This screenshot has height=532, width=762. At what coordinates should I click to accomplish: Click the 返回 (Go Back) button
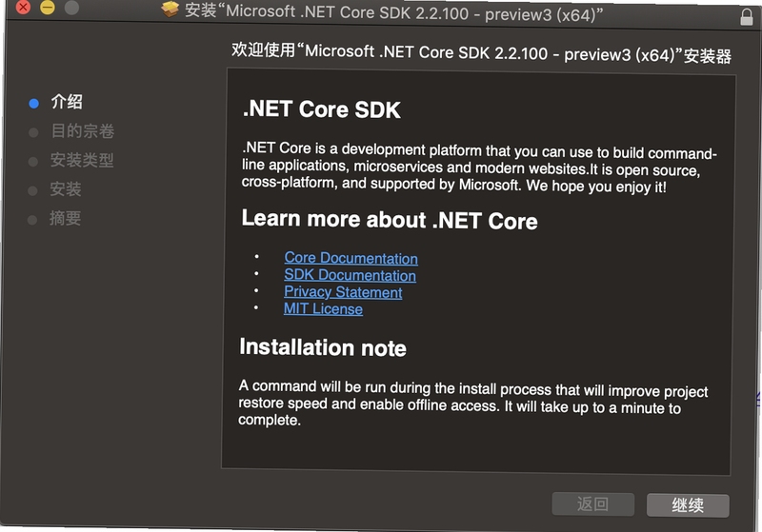point(592,503)
